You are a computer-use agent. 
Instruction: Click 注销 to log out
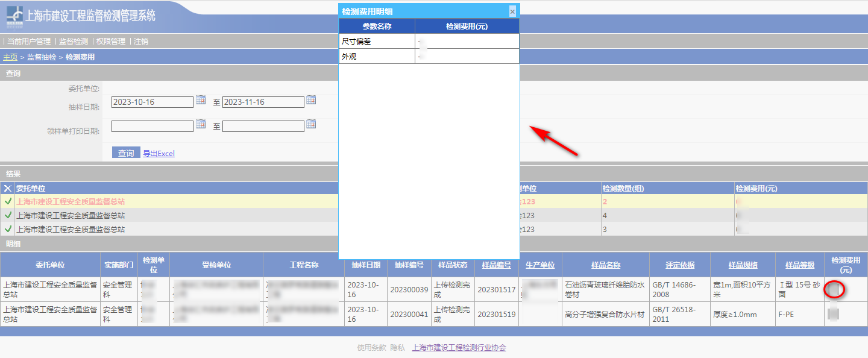[x=141, y=42]
